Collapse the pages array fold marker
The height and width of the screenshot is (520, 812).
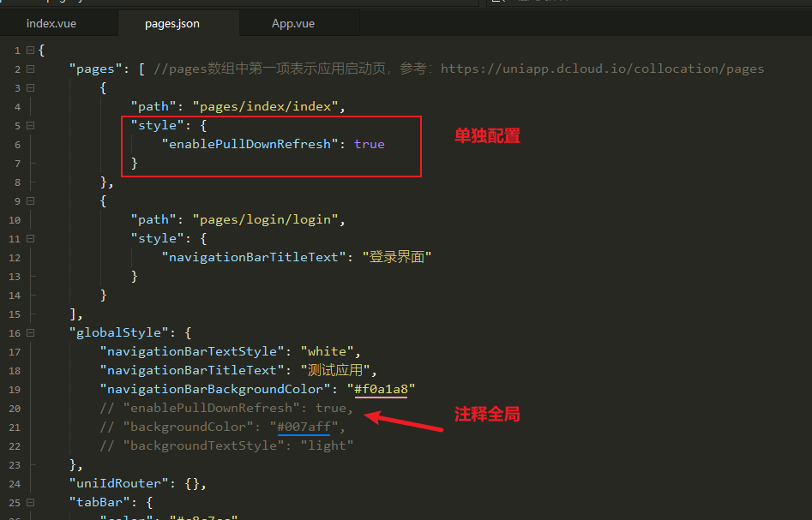tap(29, 69)
